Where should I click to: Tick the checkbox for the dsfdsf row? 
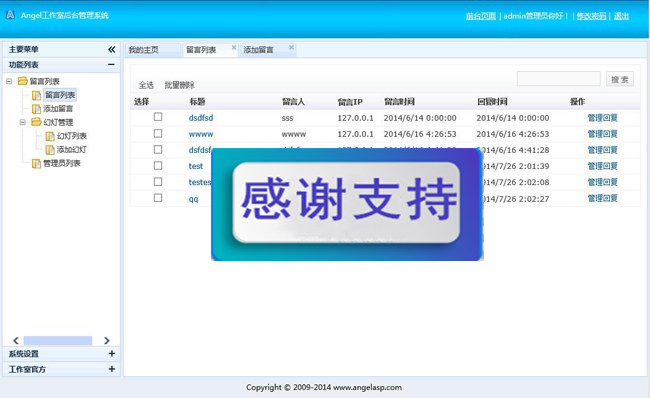(x=158, y=149)
